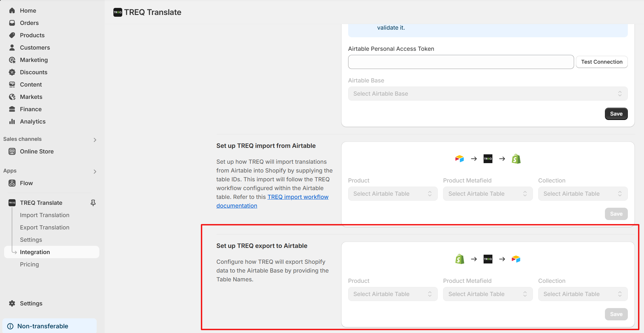
Task: Click 'Set up TREQ export to Airtable' heading
Action: [x=262, y=246]
